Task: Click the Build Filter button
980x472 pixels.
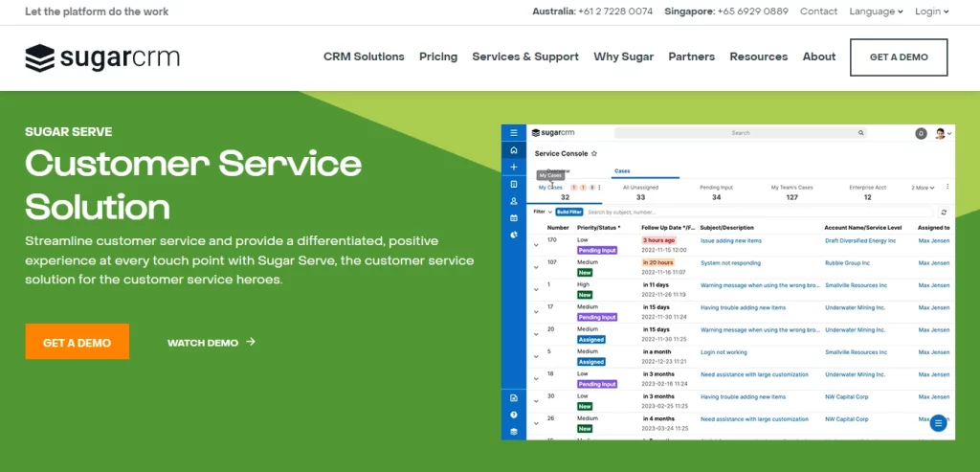Action: (568, 212)
